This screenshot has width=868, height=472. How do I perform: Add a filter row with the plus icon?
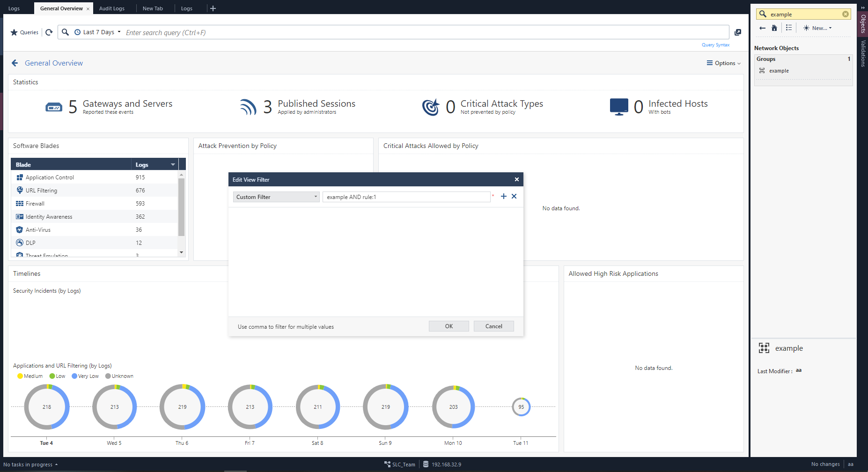point(504,197)
